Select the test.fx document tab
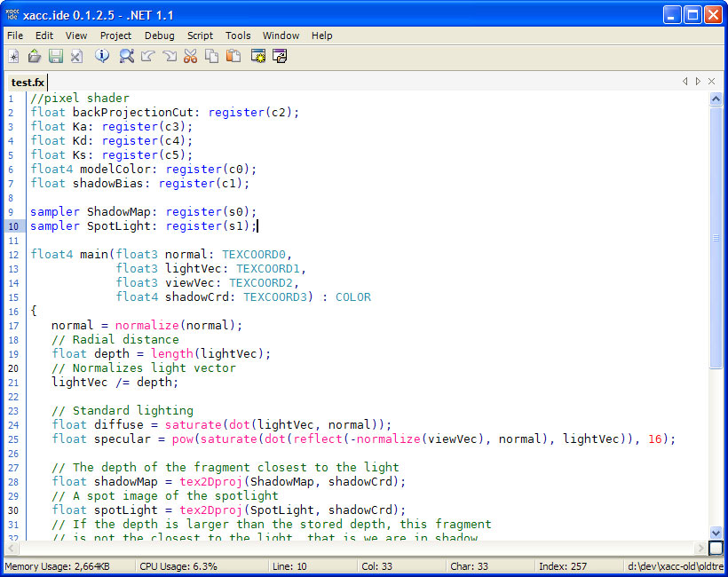728x577 pixels. 28,83
